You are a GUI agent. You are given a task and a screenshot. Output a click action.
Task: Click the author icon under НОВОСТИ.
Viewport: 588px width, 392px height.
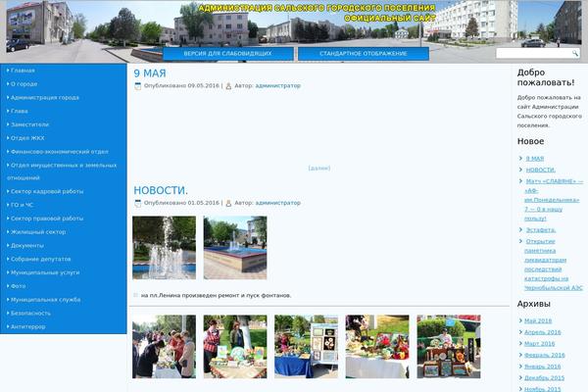click(228, 203)
